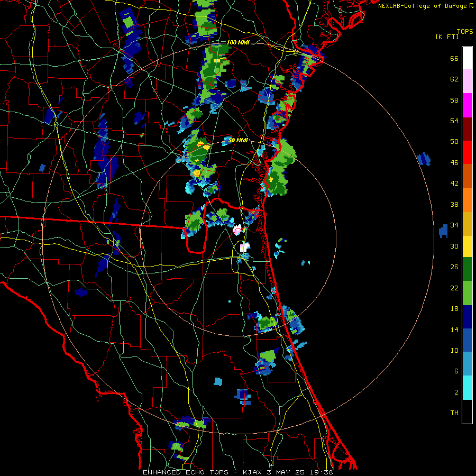Select the 34 legend value
The width and height of the screenshot is (476, 476).
click(454, 225)
